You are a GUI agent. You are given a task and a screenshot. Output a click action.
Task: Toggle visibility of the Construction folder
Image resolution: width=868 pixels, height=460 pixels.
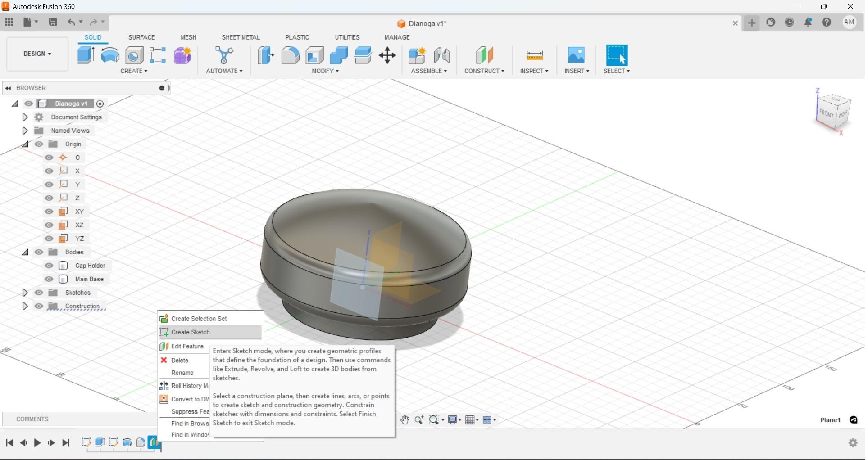39,306
